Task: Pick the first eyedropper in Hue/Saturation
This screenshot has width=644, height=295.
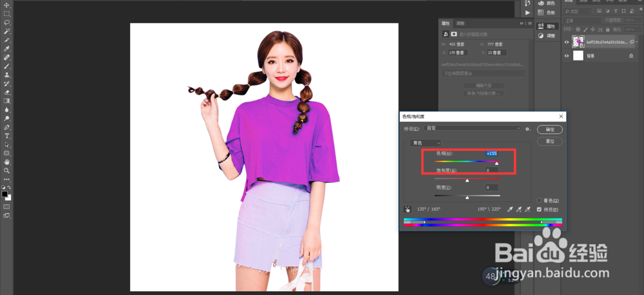Action: click(510, 209)
